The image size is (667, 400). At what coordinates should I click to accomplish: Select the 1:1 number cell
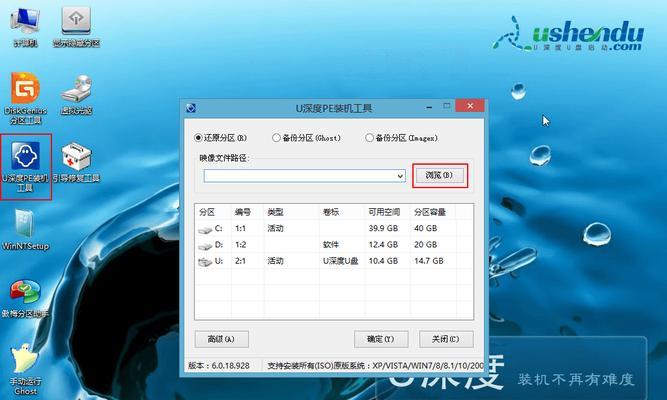tap(240, 229)
